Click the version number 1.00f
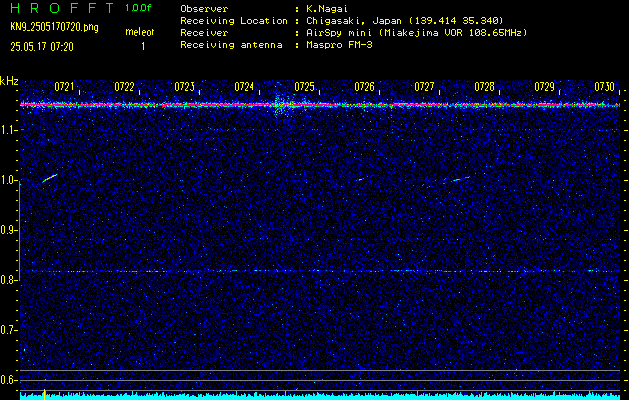 coord(138,8)
